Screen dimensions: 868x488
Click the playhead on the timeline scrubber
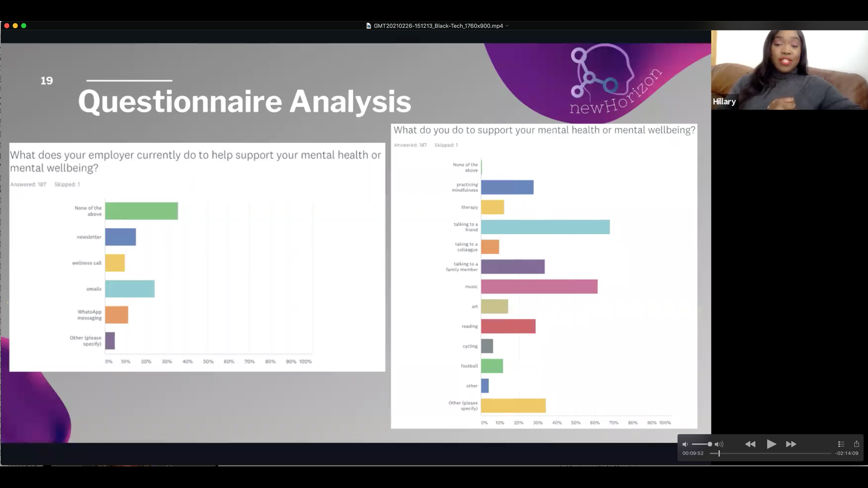coord(719,453)
